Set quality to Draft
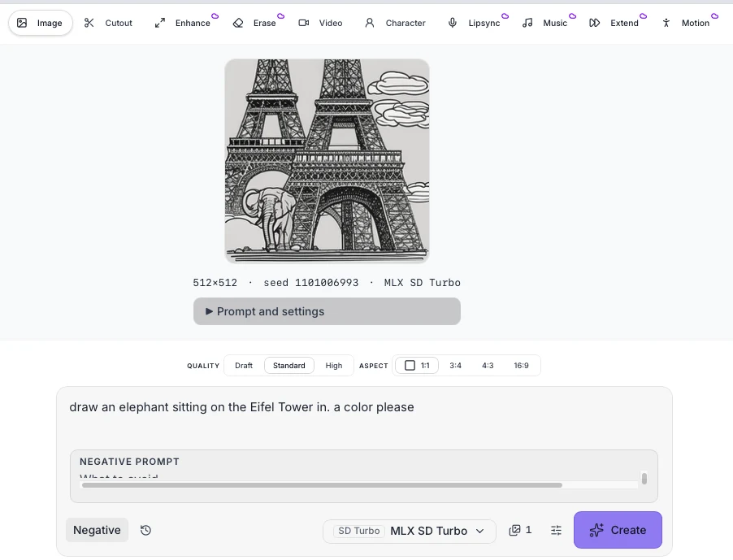 coord(244,366)
